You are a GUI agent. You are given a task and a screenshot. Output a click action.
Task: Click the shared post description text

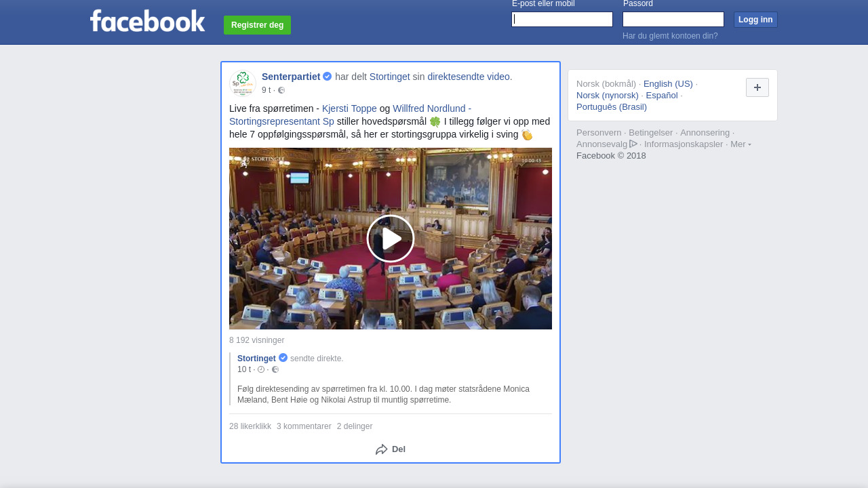point(383,394)
